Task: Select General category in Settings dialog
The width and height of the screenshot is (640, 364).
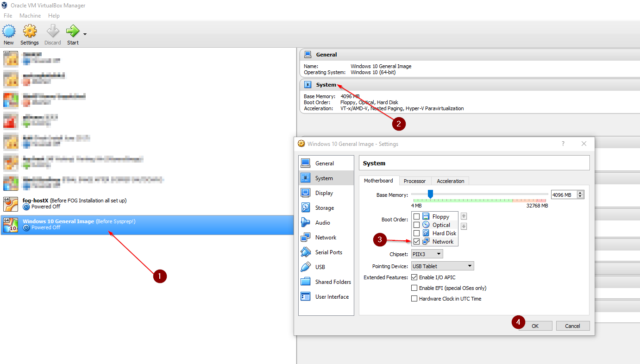Action: [x=326, y=163]
